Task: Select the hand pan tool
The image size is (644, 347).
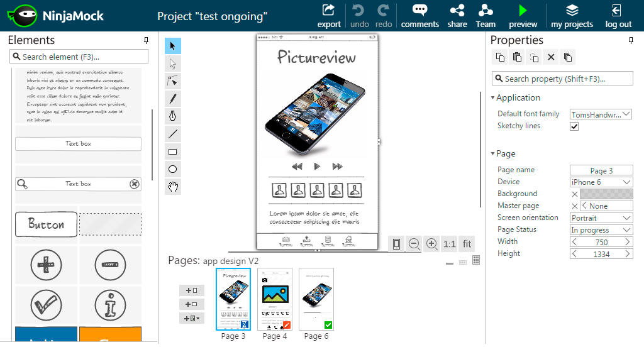Action: [173, 187]
